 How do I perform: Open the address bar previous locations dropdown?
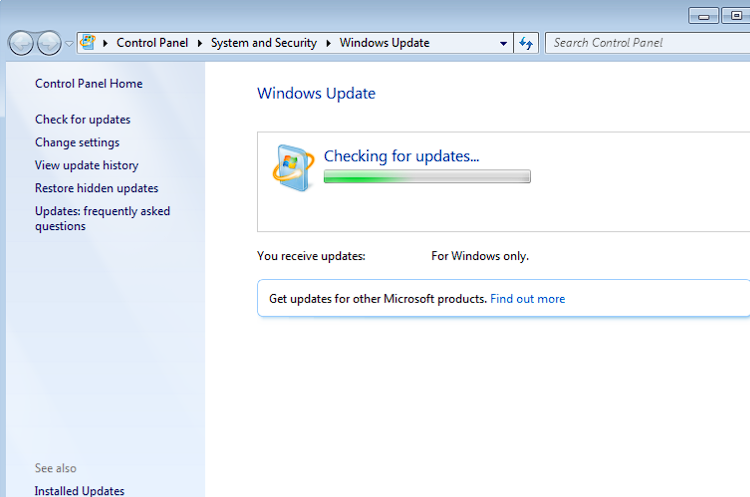pos(503,43)
